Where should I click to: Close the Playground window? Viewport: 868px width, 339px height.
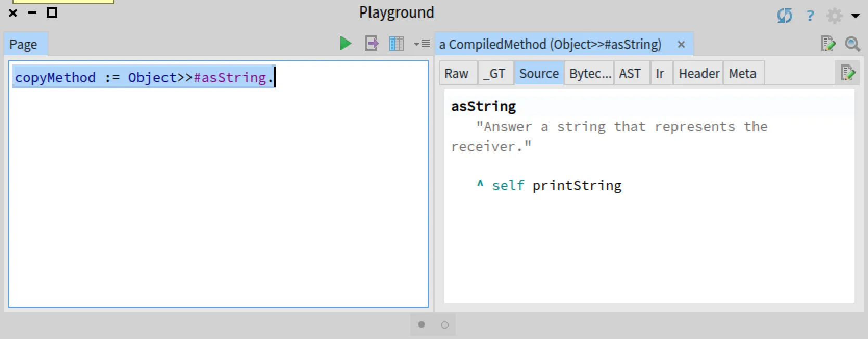13,13
